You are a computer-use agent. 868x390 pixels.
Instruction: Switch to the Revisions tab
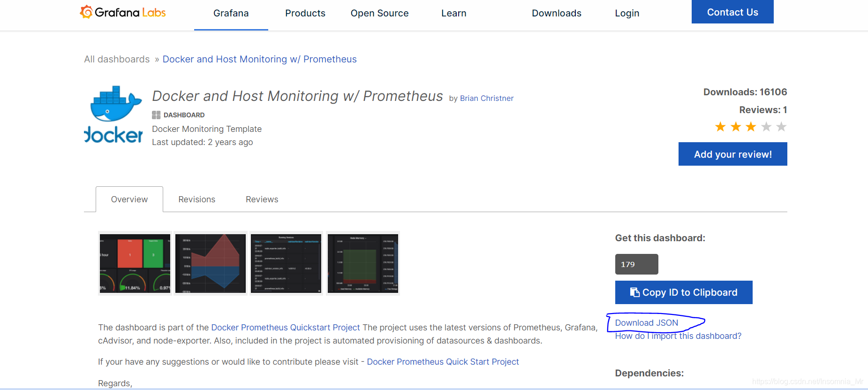(x=197, y=199)
